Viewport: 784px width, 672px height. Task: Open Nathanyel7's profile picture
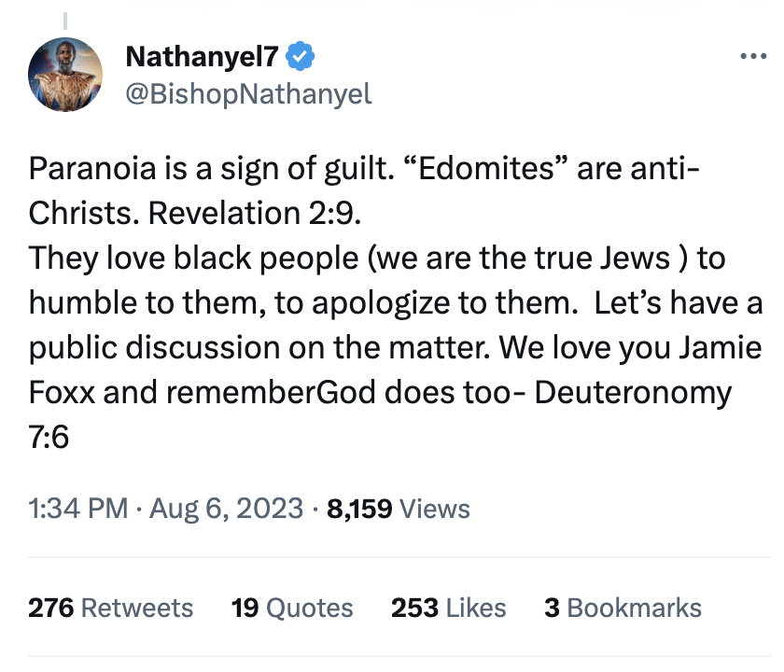click(x=65, y=75)
